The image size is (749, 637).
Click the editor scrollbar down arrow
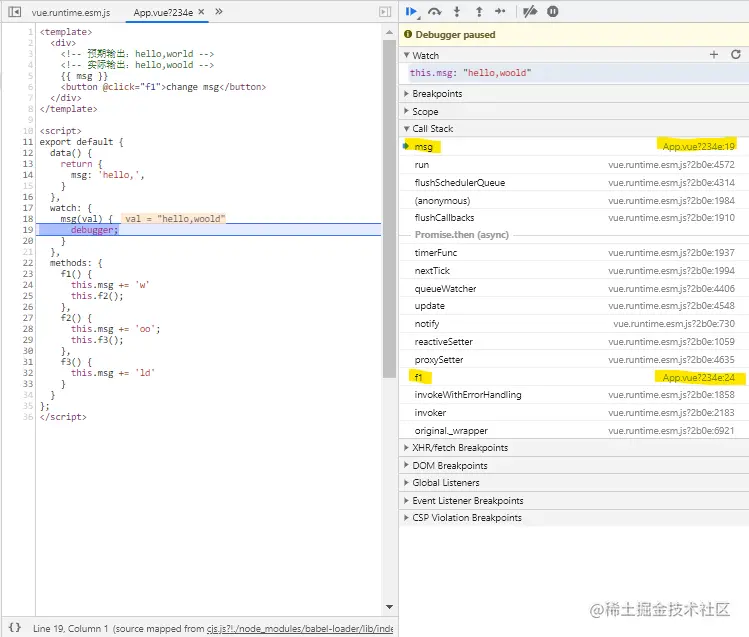tap(389, 607)
